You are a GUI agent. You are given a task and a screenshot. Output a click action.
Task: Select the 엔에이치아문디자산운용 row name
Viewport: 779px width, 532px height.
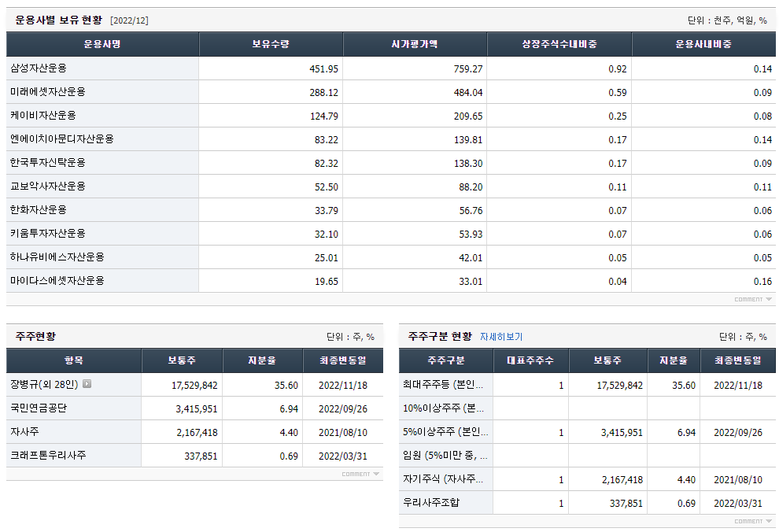pos(62,139)
